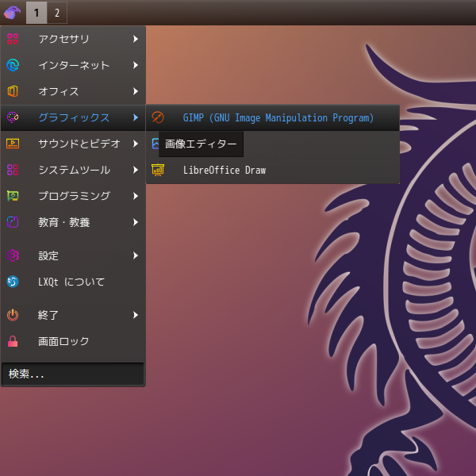Expand arrow next to インターネット

tap(136, 65)
